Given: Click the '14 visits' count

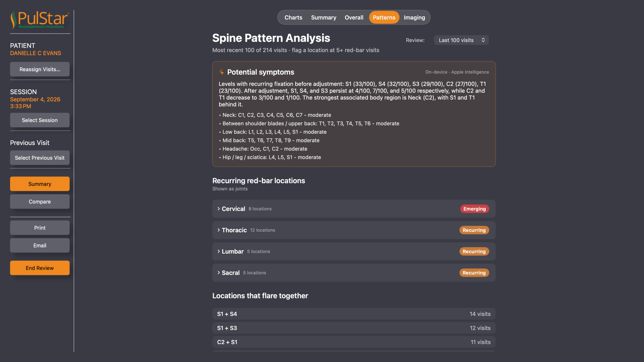Looking at the screenshot, I should pos(480,314).
